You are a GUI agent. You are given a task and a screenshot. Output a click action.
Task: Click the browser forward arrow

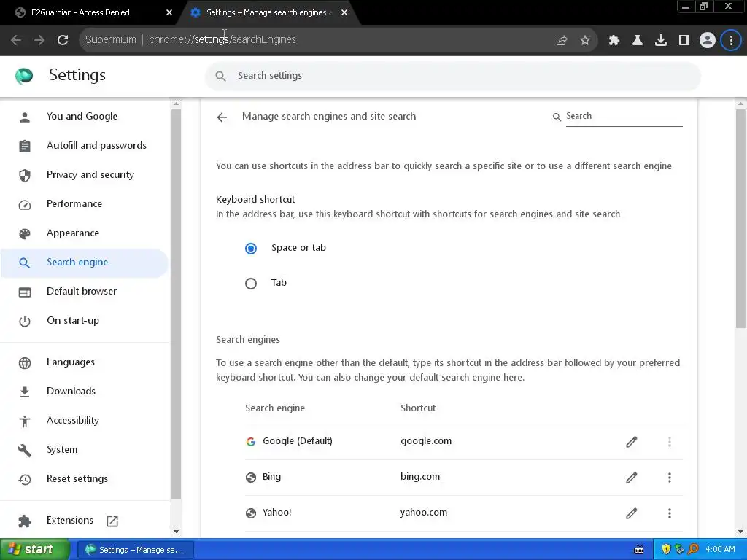pos(39,40)
